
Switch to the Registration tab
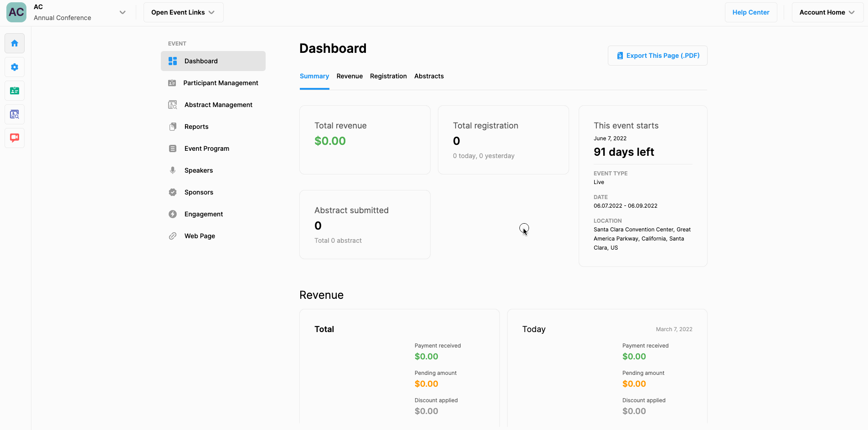pyautogui.click(x=388, y=76)
